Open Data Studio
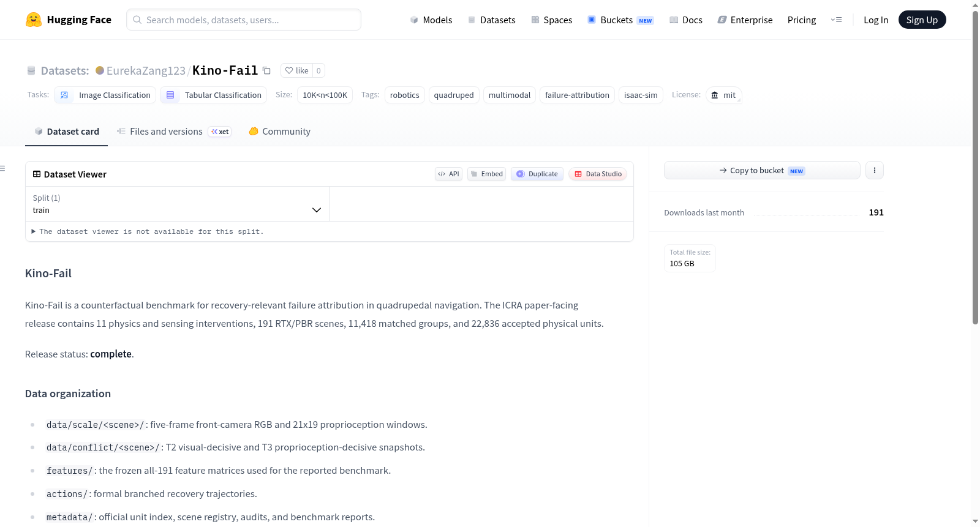The width and height of the screenshot is (980, 527). click(x=598, y=174)
